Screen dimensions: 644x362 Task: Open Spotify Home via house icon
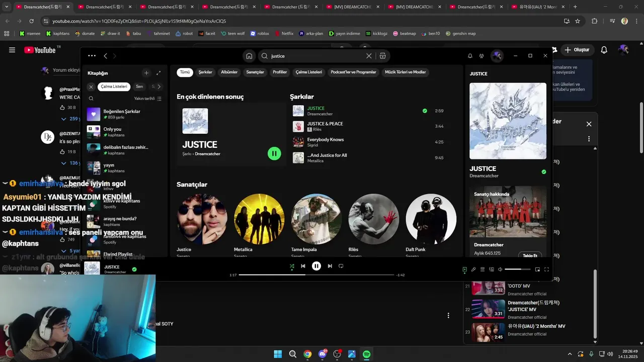(x=249, y=56)
